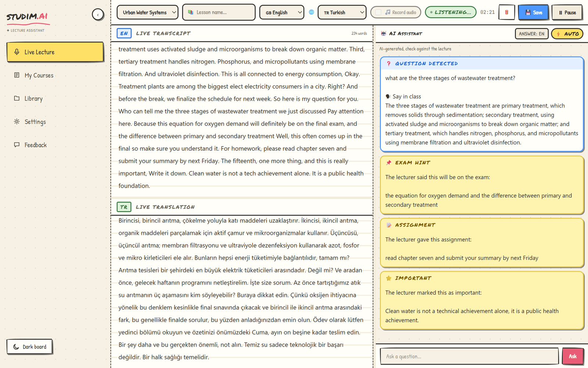Click the 'AI-generated, check against the lecture' note
Screen dimensions: 588x368
(415, 49)
